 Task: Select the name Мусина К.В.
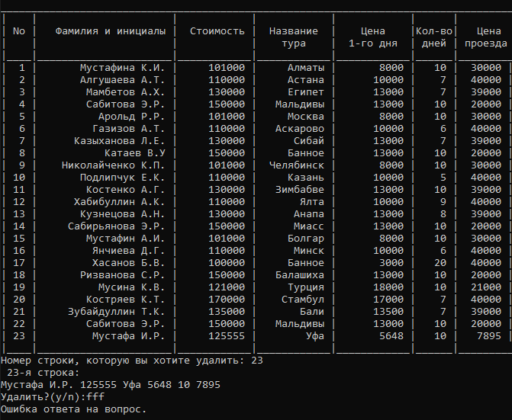pos(131,287)
